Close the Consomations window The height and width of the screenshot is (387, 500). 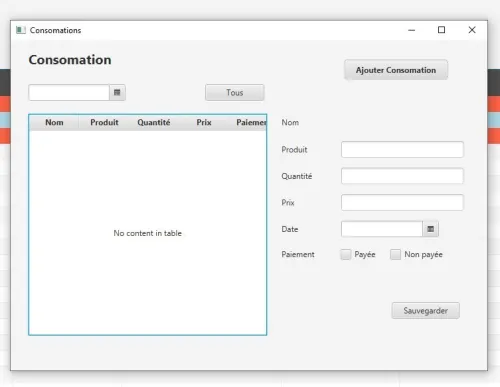(x=472, y=30)
